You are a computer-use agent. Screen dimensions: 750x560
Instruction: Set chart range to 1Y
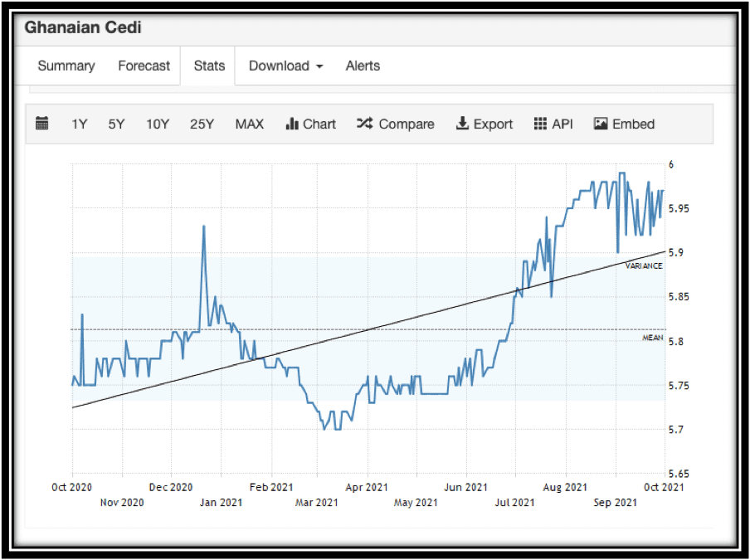coord(79,124)
